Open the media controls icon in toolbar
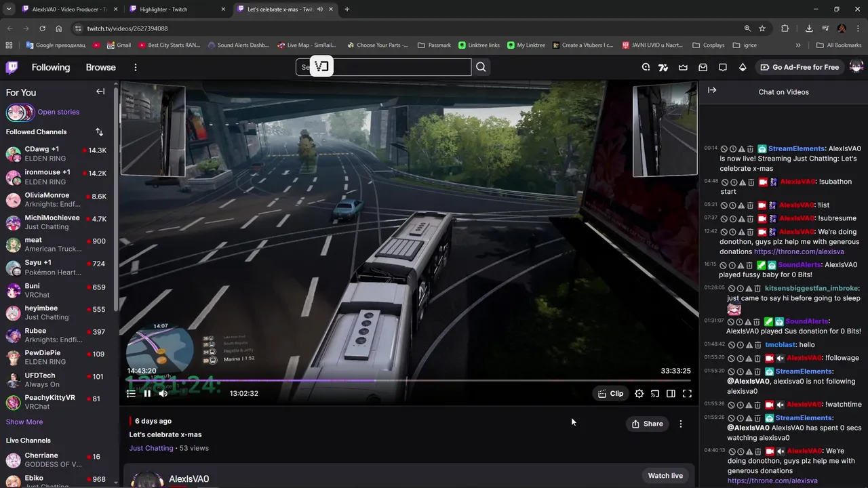The image size is (868, 488). coord(825,28)
